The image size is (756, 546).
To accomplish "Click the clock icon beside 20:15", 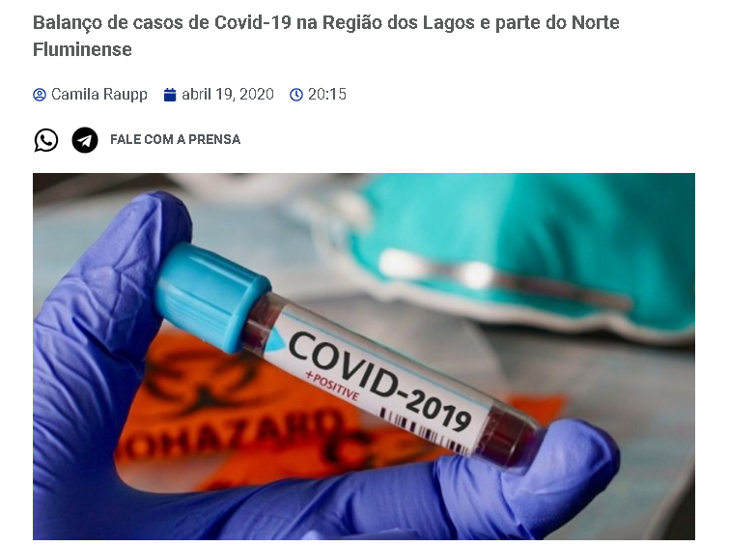I will click(x=296, y=95).
